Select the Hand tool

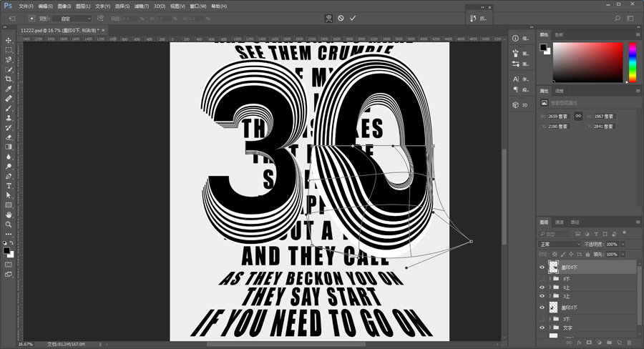pyautogui.click(x=8, y=215)
